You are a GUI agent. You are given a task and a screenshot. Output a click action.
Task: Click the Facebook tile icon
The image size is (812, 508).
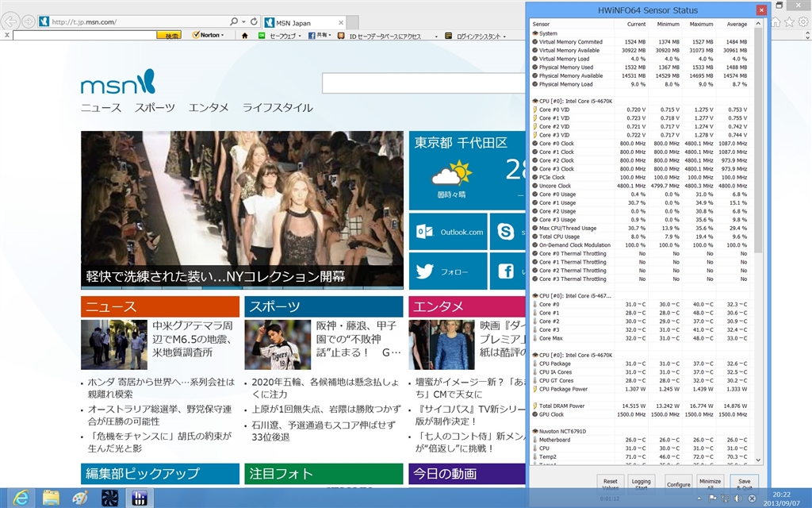tap(506, 271)
